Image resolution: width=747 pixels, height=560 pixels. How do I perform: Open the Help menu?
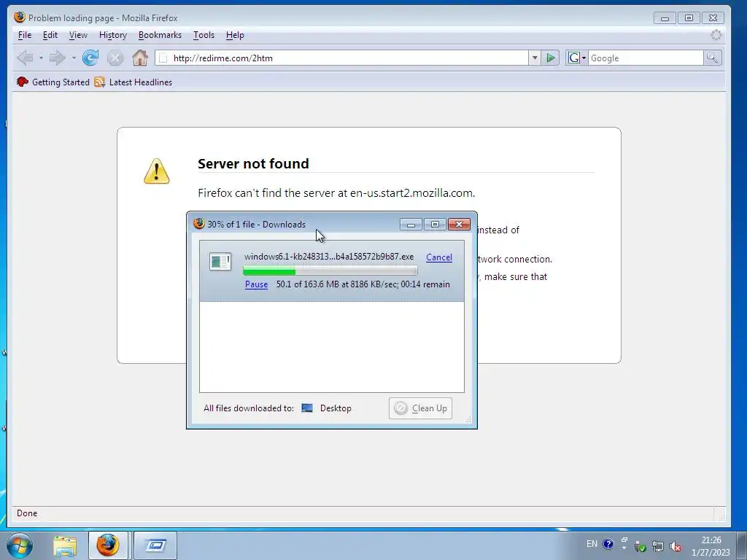point(235,35)
